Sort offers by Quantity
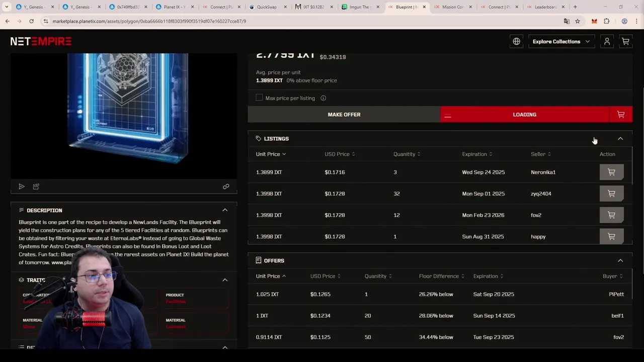The width and height of the screenshot is (644, 362). [x=378, y=276]
